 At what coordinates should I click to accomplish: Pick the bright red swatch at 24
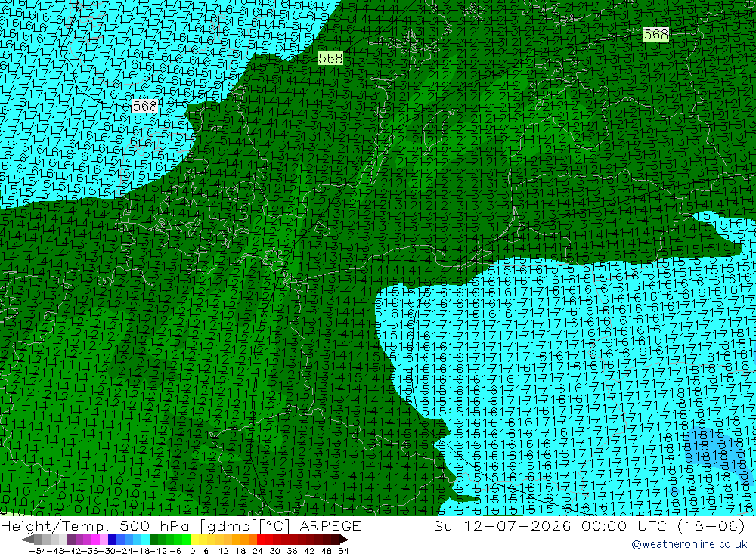coord(261,539)
